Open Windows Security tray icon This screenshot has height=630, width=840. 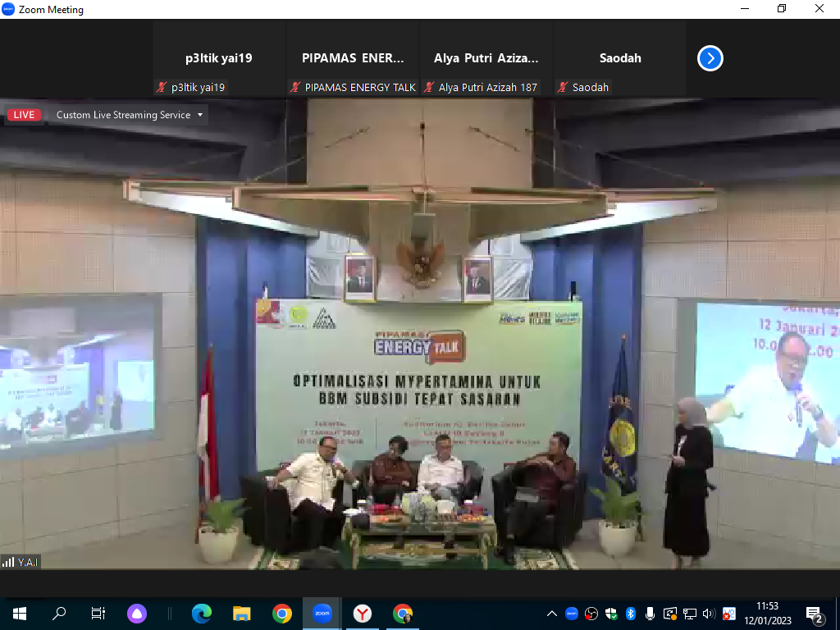tap(610, 614)
